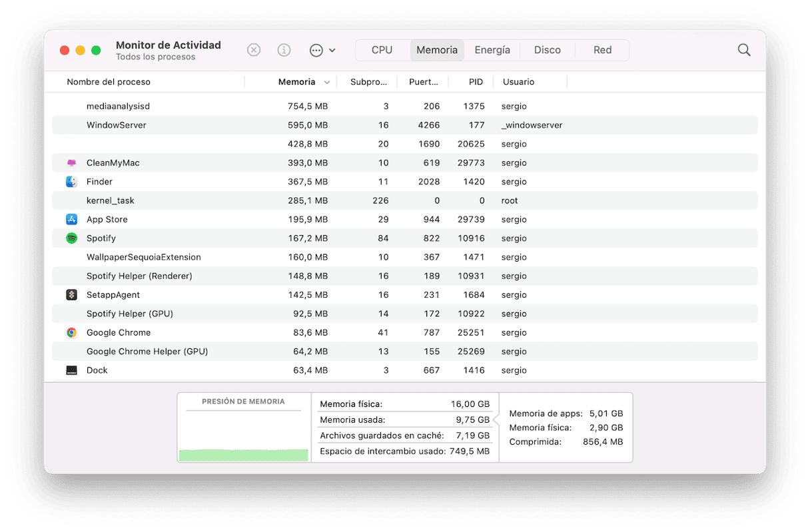This screenshot has width=810, height=532.
Task: Select the WallpaperSequoiaExtension process
Action: coord(144,257)
